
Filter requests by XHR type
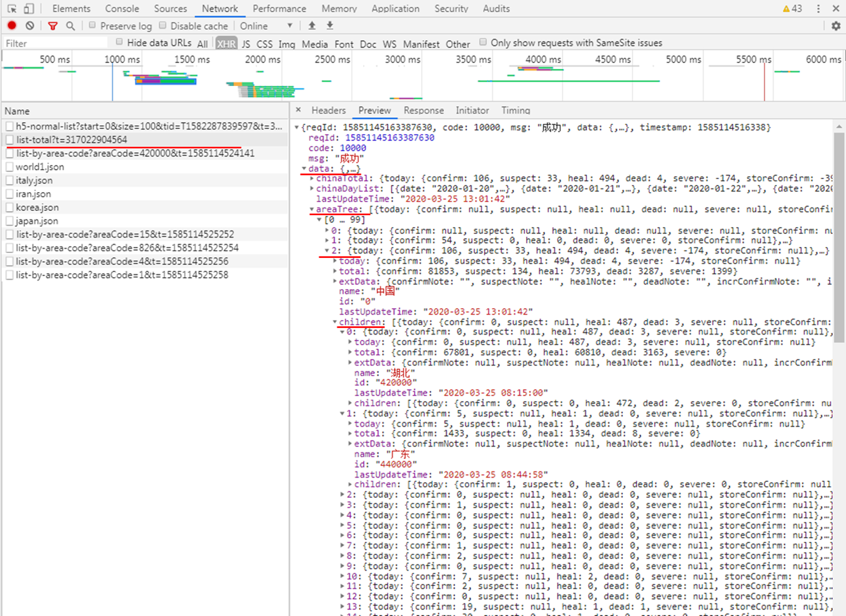226,44
